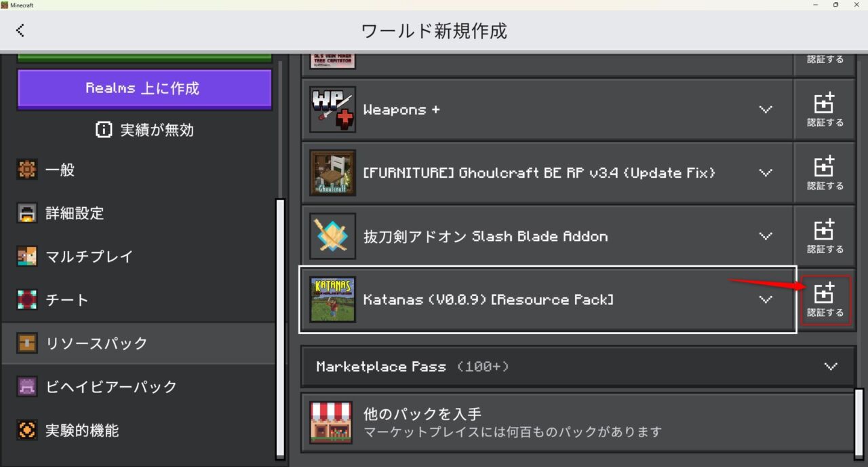868x467 pixels.
Task: Open 詳細設定 via its sidebar icon
Action: click(27, 213)
